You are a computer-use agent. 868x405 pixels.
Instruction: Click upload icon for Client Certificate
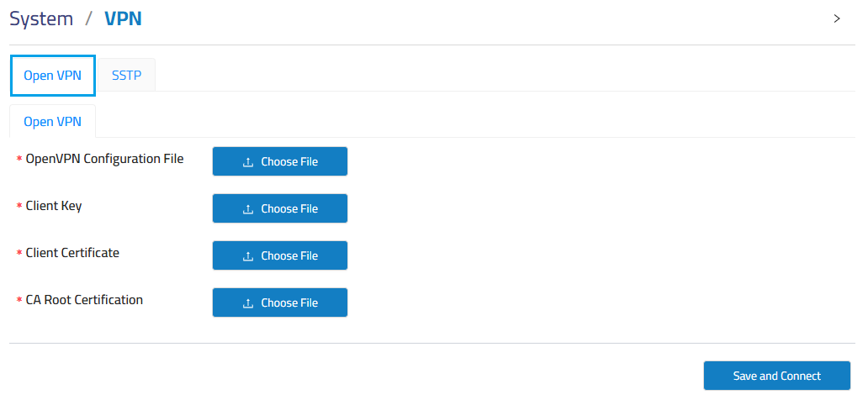248,256
